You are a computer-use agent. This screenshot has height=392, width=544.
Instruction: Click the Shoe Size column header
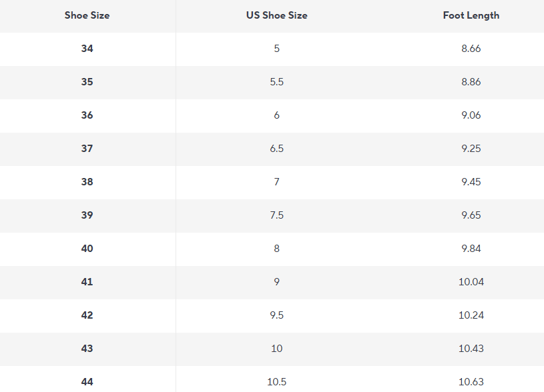[87, 15]
